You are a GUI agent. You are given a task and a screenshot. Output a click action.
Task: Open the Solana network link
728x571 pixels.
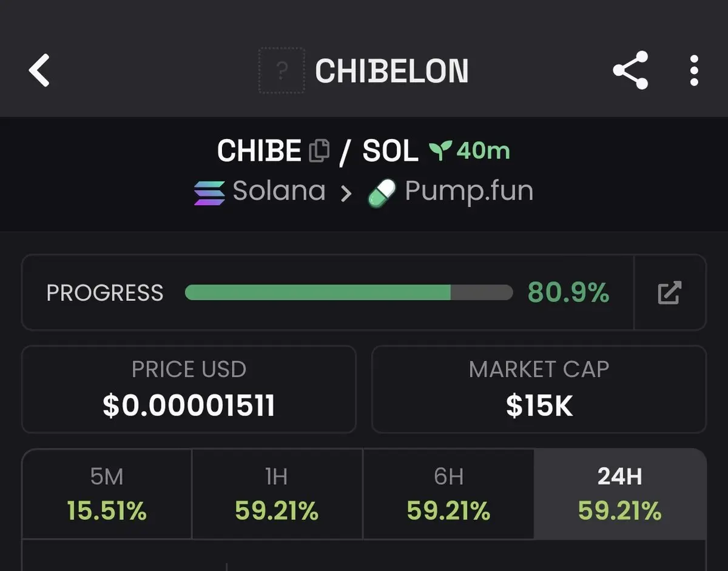(x=279, y=192)
